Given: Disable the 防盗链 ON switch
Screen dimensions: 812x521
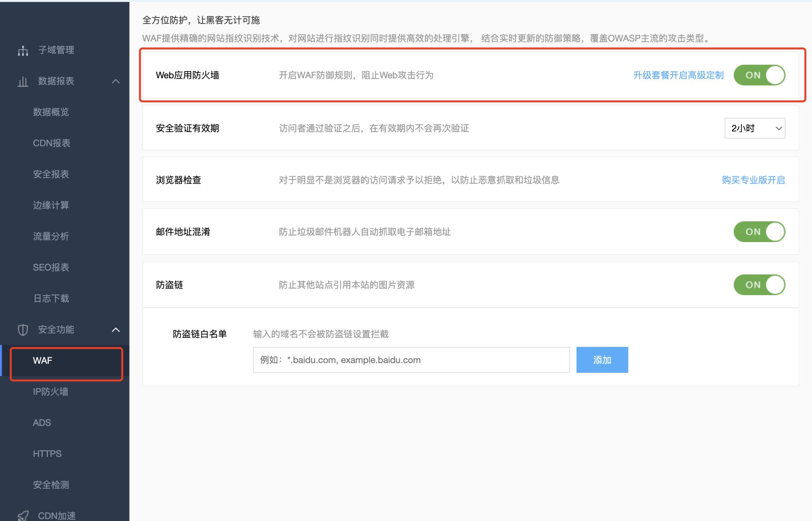Looking at the screenshot, I should click(759, 285).
